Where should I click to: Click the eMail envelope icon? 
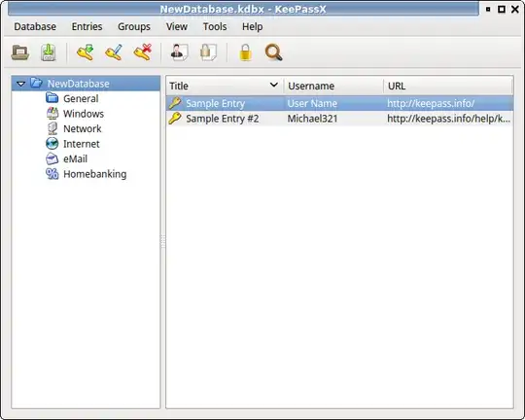pos(52,158)
